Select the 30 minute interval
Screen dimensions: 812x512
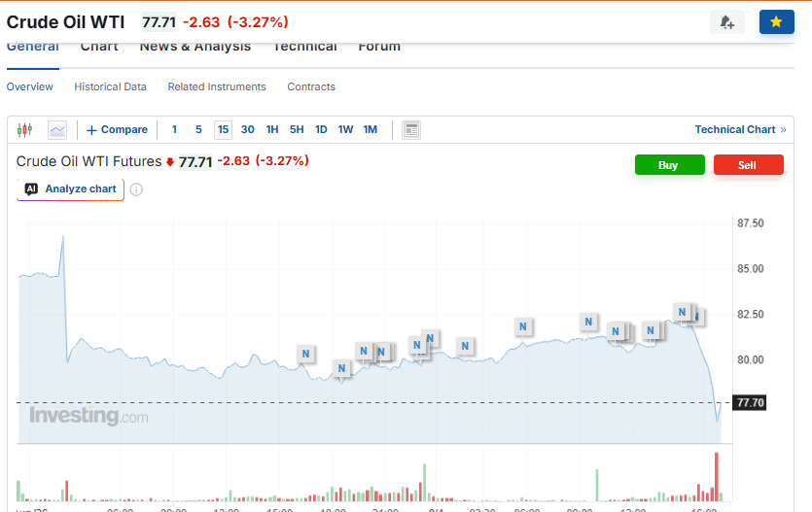(x=248, y=130)
